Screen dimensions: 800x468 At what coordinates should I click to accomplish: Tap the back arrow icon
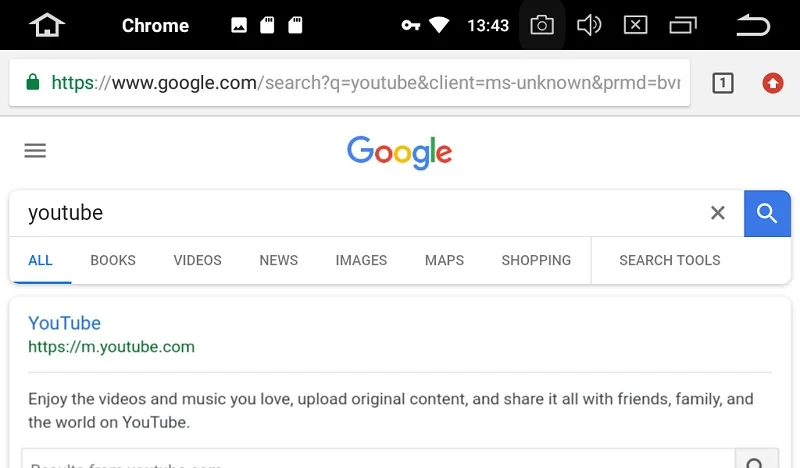753,25
